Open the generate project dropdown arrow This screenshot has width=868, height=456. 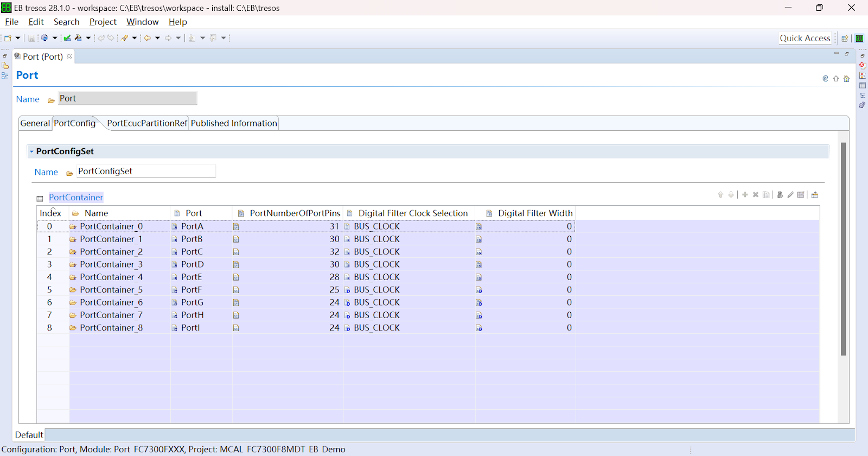(88, 38)
